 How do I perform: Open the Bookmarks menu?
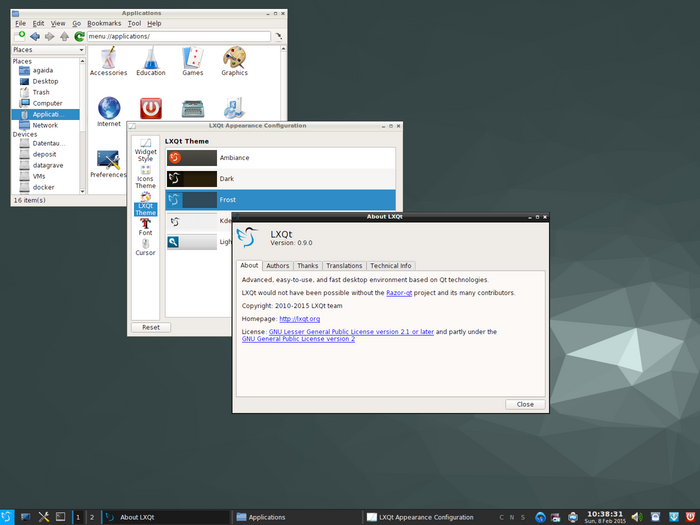pos(102,23)
